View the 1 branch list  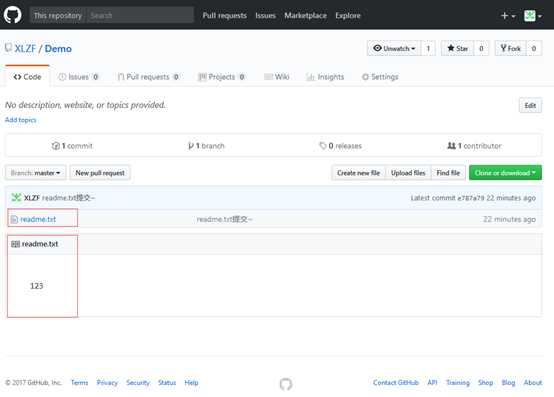coord(206,146)
